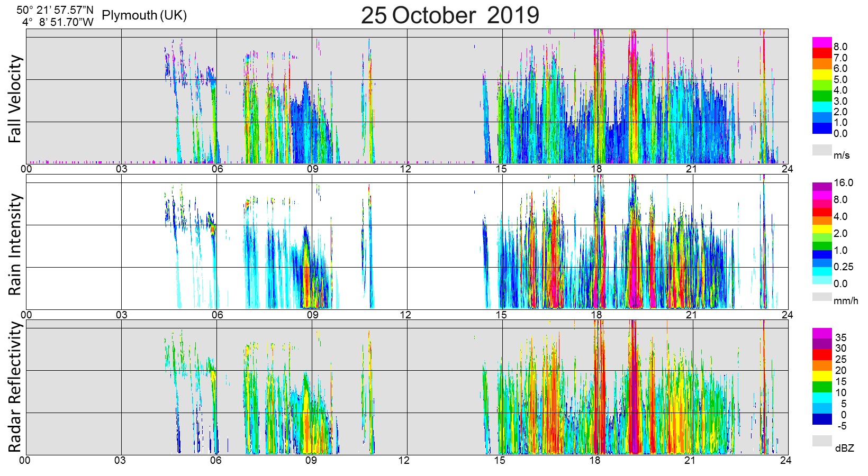
Task: Click the "25 October 2019" chart title
Action: (x=450, y=15)
